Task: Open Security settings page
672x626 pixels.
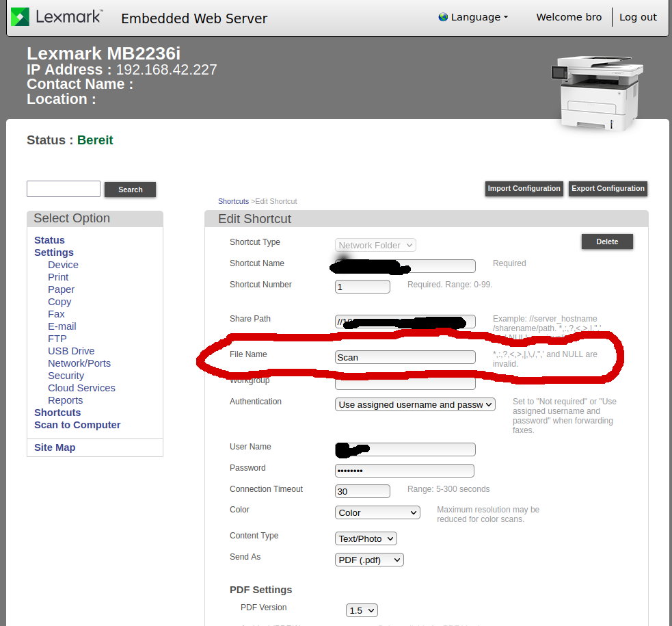Action: pos(66,376)
